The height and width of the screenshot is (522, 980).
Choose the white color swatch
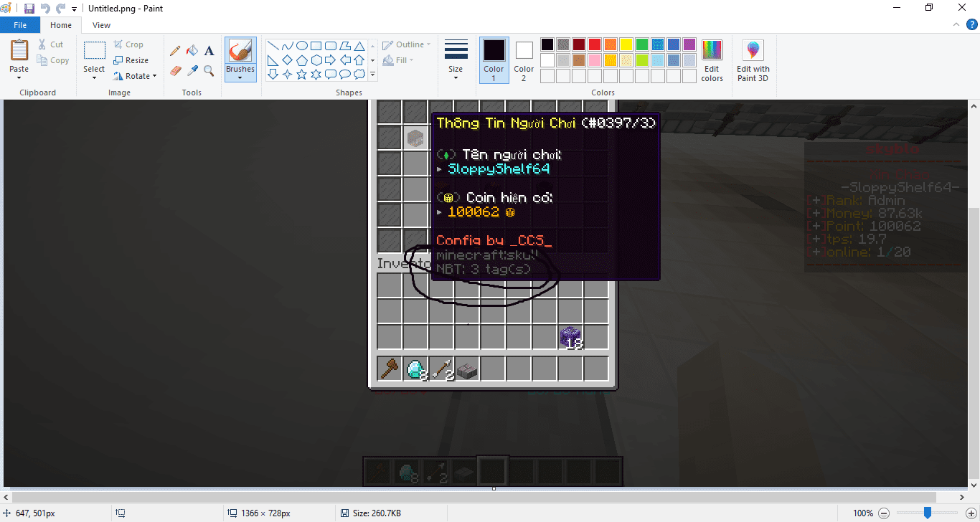(x=547, y=60)
